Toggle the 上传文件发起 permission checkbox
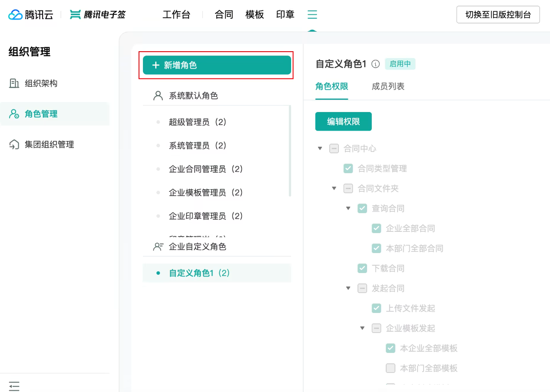The height and width of the screenshot is (392, 550). coord(376,308)
